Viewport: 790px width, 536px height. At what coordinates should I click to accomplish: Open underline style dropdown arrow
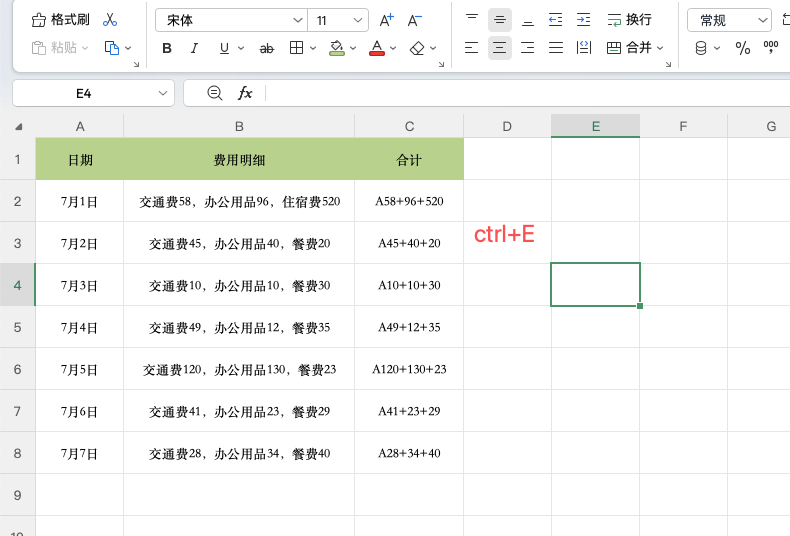(241, 48)
